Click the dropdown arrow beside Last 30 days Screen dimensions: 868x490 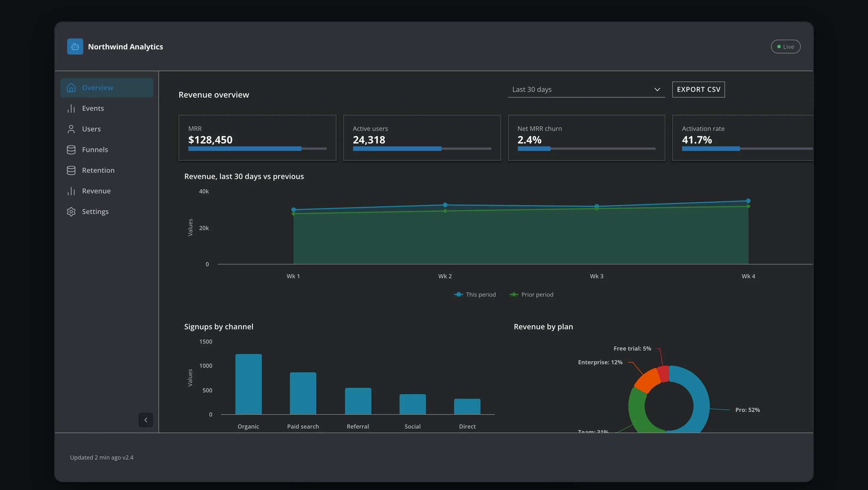click(x=657, y=89)
